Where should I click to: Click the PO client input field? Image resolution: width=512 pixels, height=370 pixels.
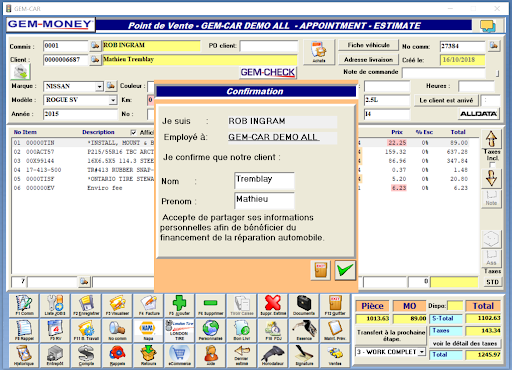coord(269,46)
